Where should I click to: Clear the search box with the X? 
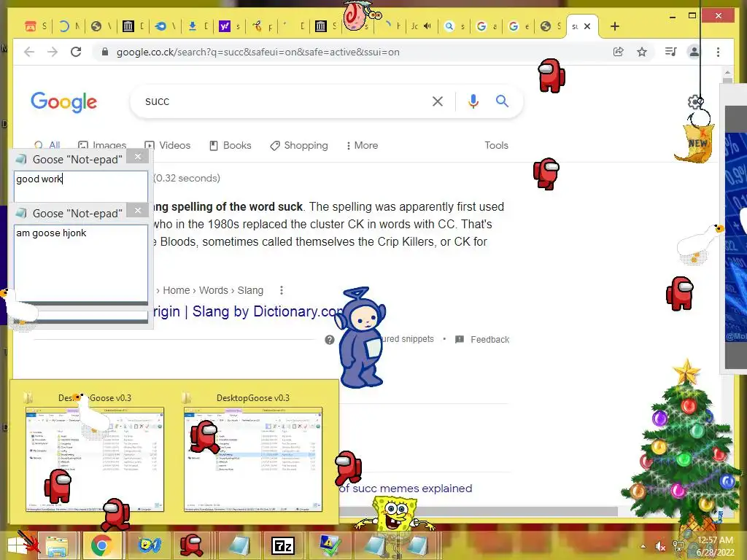tap(438, 101)
